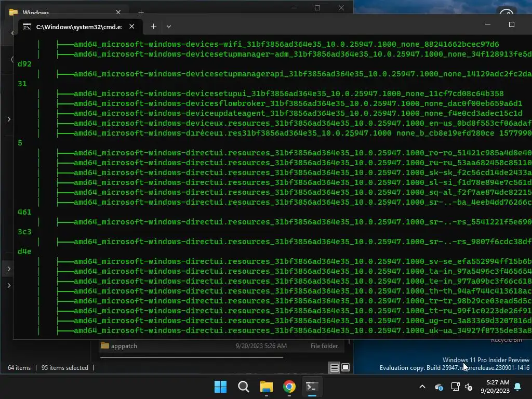
Task: Click the deviceupdateagent directory line
Action: pyautogui.click(x=298, y=113)
